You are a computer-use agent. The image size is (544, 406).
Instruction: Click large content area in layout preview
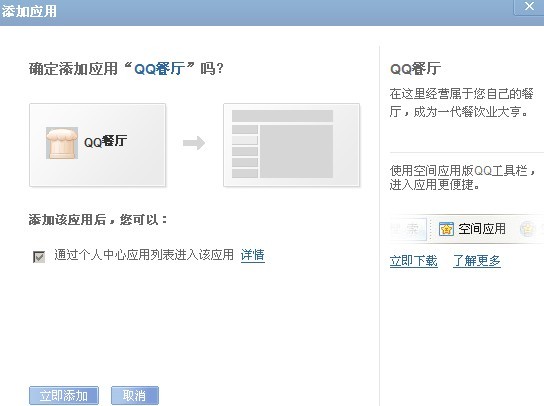coord(296,151)
